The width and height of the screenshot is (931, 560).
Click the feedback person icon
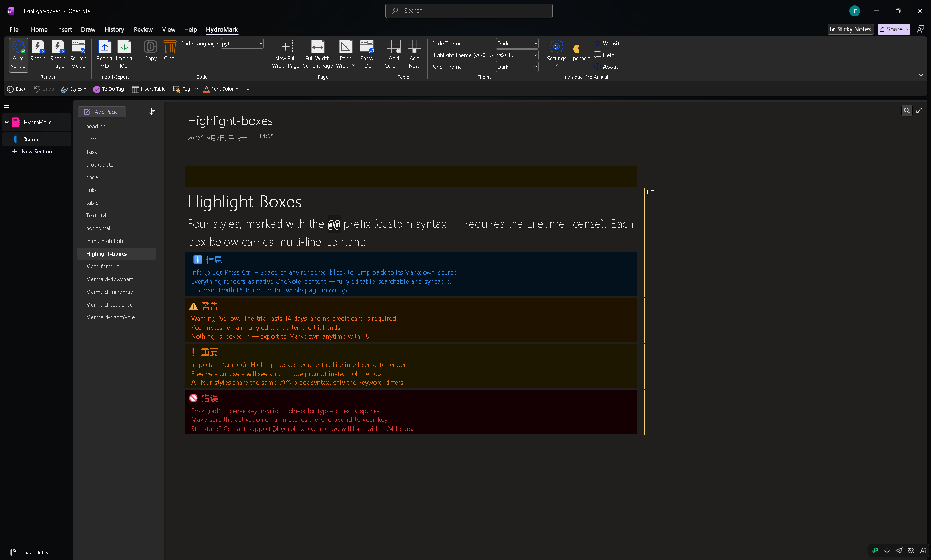point(920,29)
